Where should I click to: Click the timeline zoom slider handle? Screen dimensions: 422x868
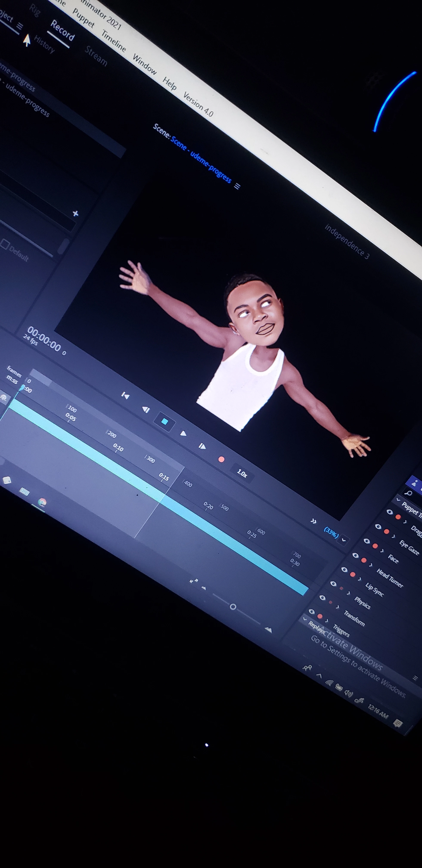click(233, 606)
